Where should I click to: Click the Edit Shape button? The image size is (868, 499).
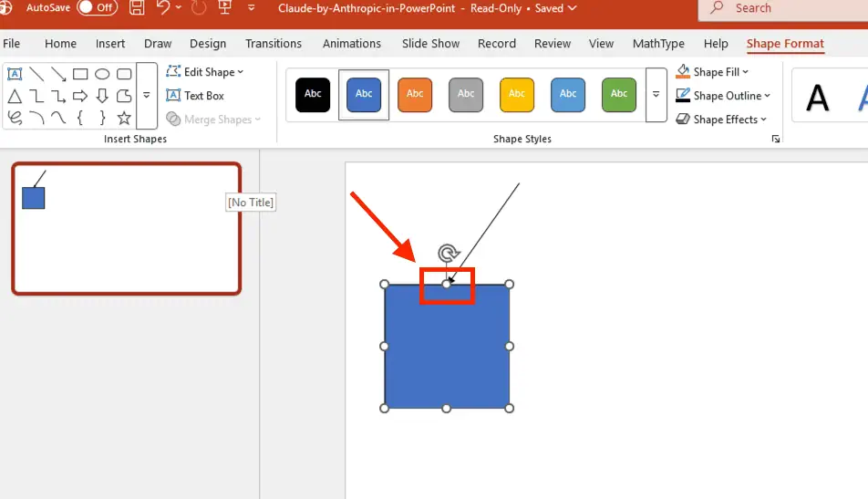click(204, 72)
